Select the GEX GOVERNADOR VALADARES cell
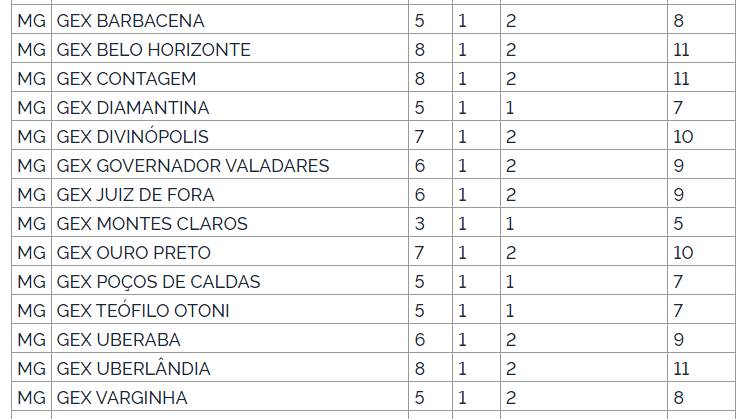The width and height of the screenshot is (742, 419). [230, 165]
